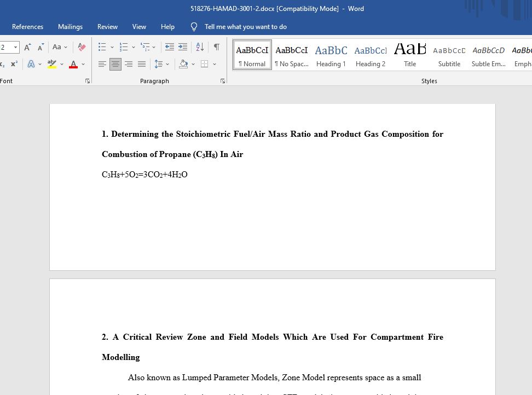Open the font size dropdown
The image size is (532, 395).
16,47
